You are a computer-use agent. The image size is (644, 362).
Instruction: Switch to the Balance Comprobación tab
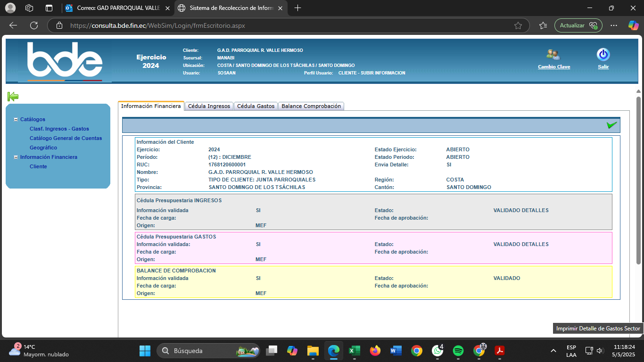[311, 106]
